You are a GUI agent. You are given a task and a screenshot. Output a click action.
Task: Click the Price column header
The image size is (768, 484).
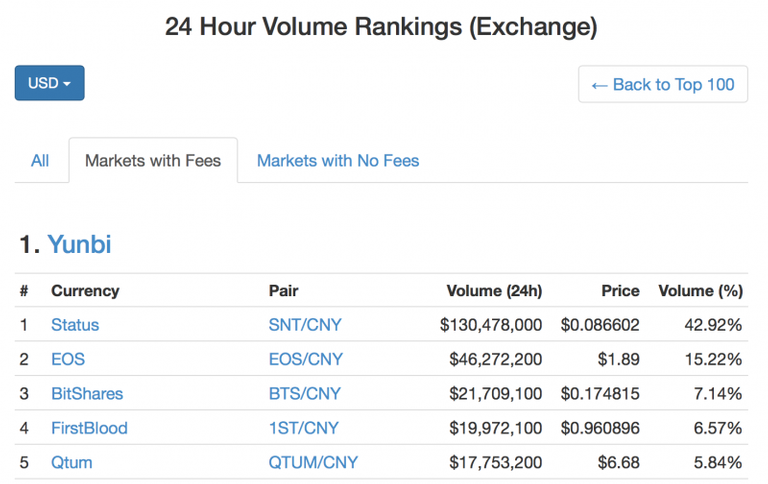coord(620,291)
